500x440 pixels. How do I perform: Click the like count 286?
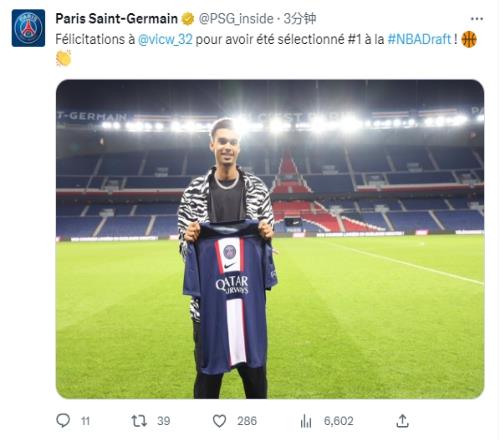247,421
